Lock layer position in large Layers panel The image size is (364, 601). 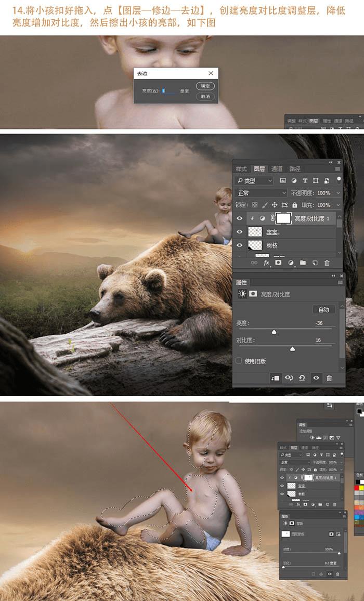pyautogui.click(x=275, y=205)
